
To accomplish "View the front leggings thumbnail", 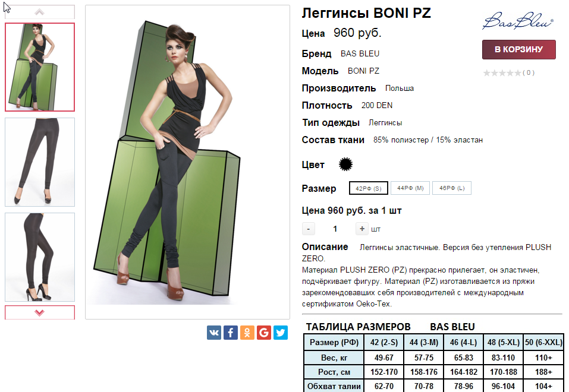I will click(x=40, y=162).
